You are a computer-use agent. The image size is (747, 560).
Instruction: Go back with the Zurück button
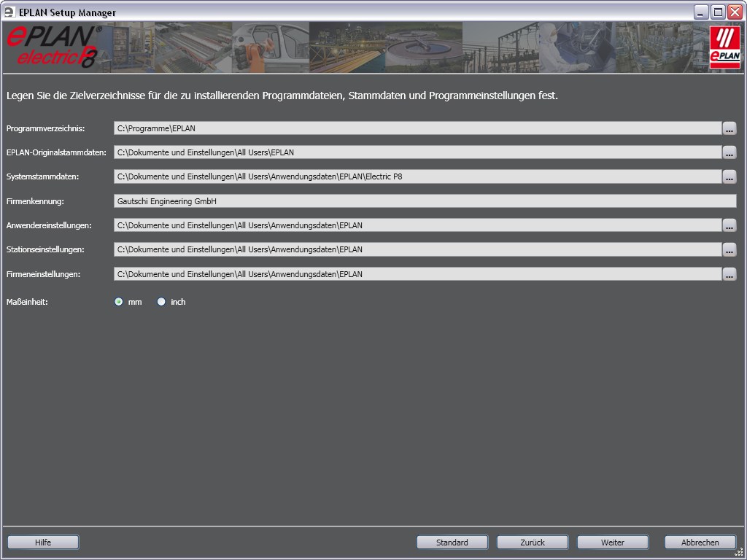(x=532, y=542)
